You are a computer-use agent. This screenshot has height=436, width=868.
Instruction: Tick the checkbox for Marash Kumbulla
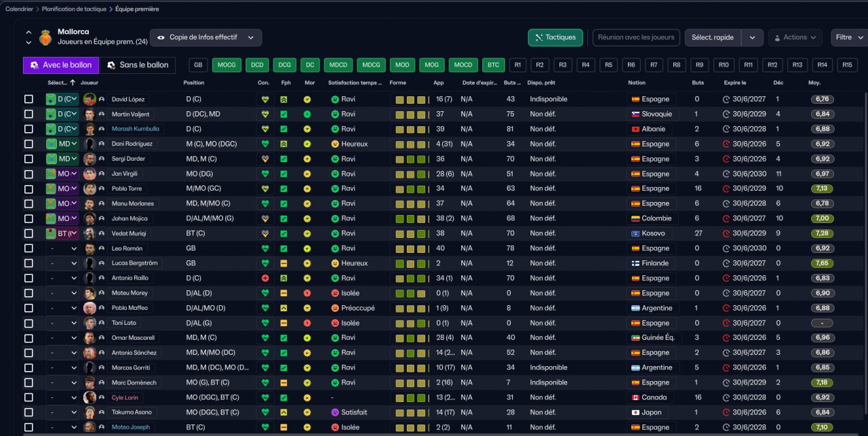point(28,129)
